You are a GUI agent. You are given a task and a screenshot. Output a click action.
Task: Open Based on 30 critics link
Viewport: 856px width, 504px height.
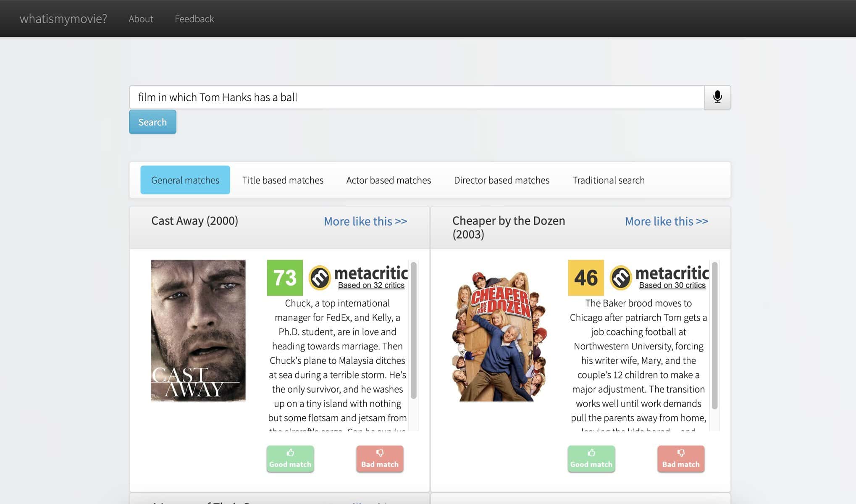coord(672,285)
